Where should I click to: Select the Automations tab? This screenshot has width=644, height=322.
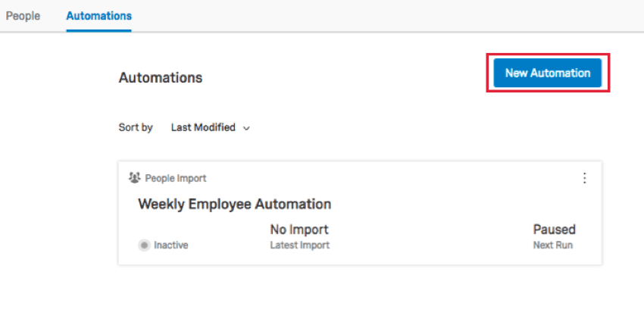coord(99,16)
